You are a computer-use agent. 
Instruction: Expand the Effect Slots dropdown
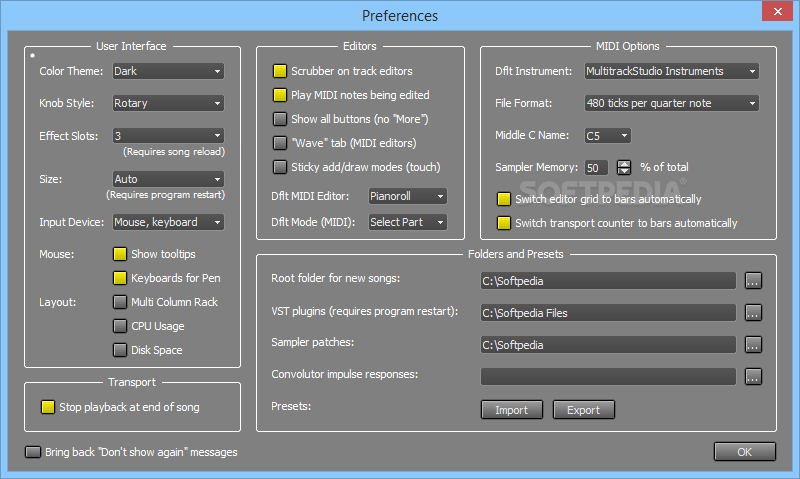point(168,136)
